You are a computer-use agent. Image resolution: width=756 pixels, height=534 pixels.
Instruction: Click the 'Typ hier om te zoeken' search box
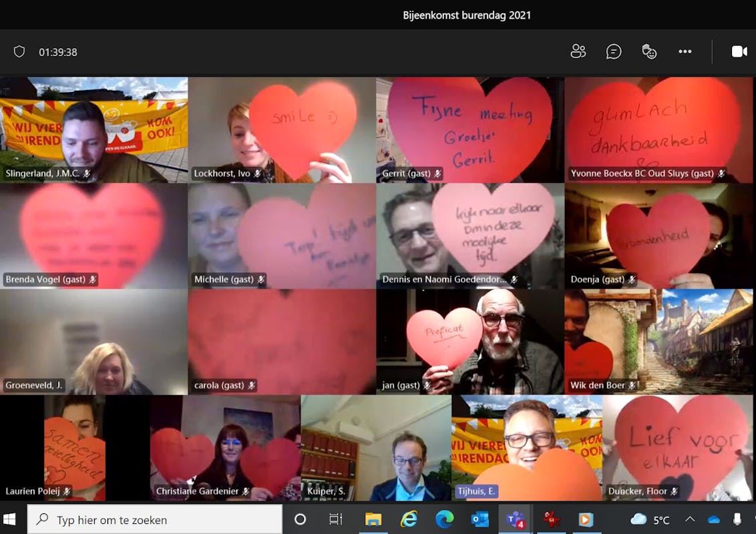click(155, 519)
